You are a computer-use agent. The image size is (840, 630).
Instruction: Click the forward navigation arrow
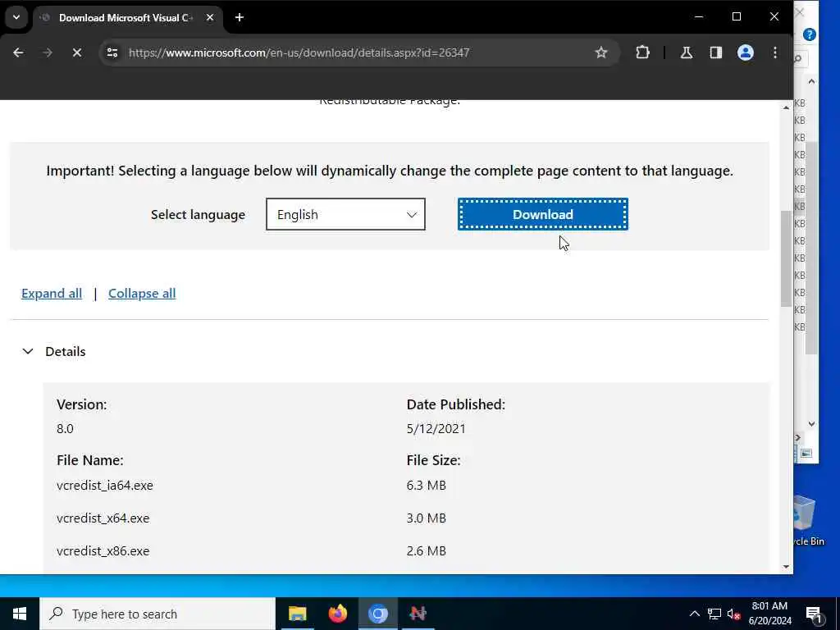coord(47,52)
